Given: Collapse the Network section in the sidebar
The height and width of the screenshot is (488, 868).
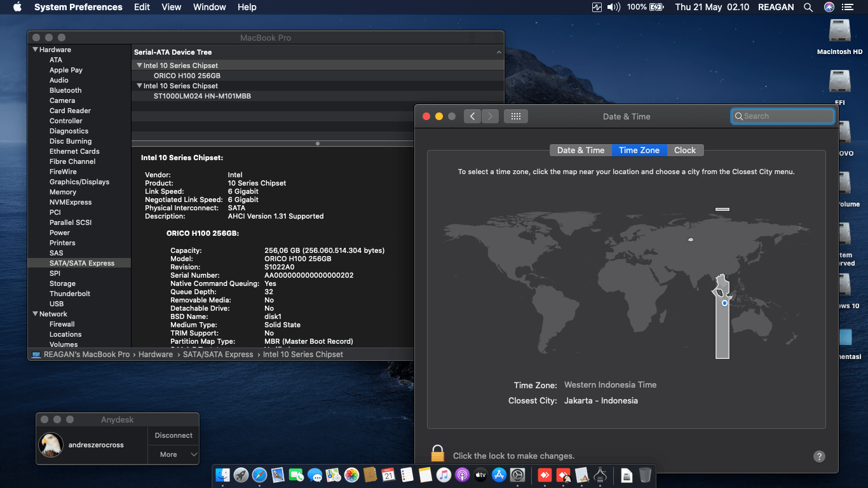Looking at the screenshot, I should (x=36, y=314).
